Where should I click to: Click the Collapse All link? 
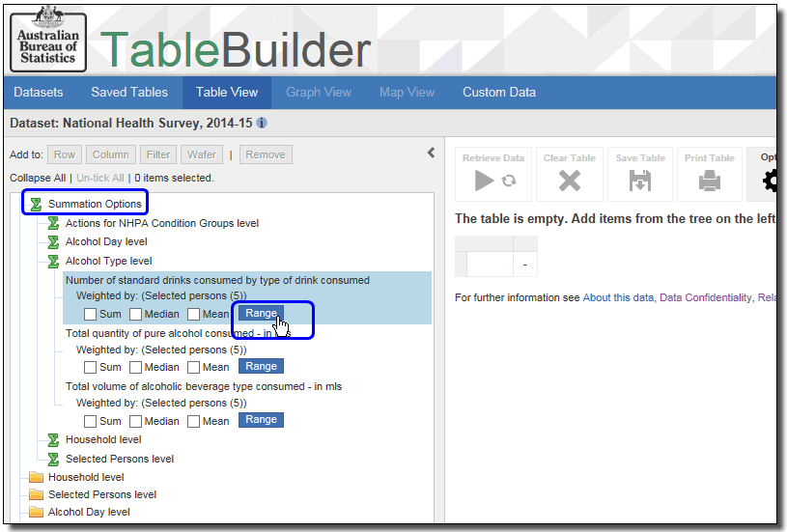pos(38,178)
